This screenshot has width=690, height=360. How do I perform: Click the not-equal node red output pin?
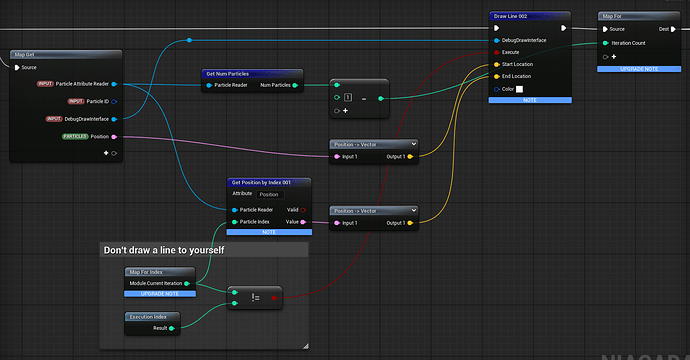(274, 298)
